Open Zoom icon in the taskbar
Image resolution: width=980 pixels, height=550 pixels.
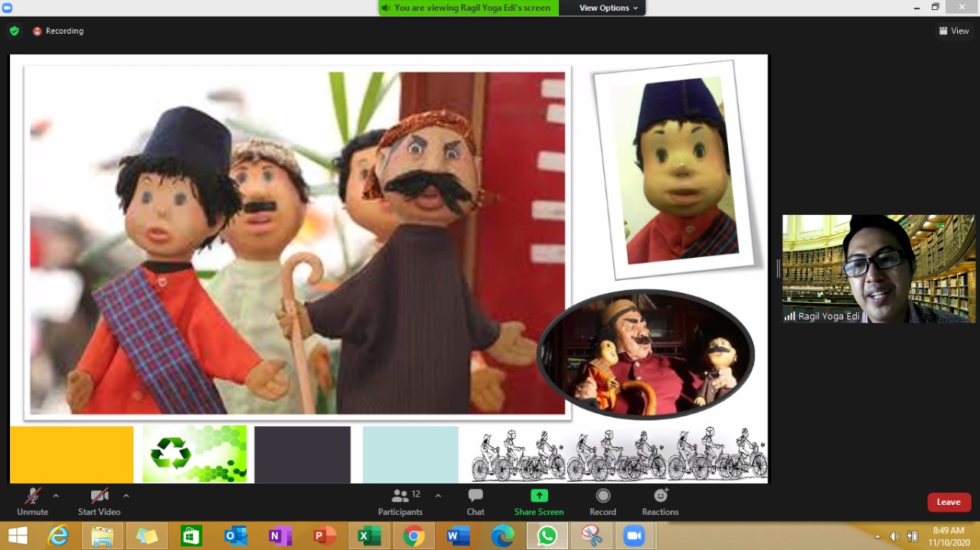[634, 536]
